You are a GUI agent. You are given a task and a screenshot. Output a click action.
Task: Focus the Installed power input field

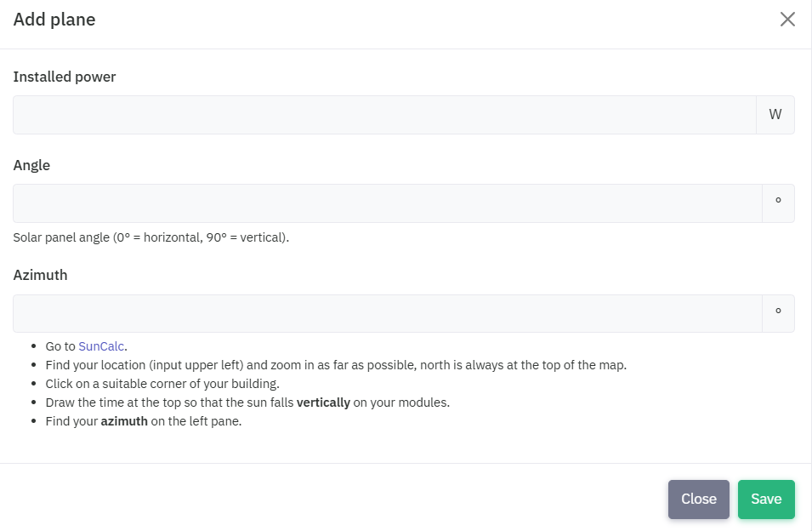(385, 115)
